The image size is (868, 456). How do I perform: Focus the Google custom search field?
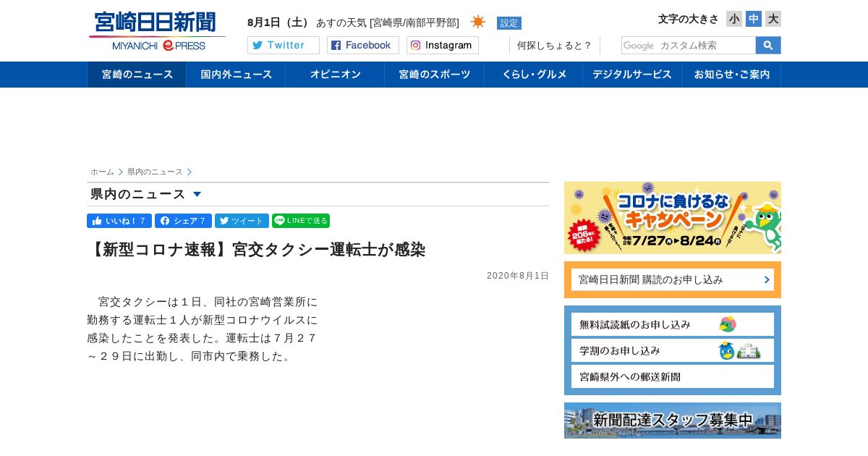(x=689, y=45)
